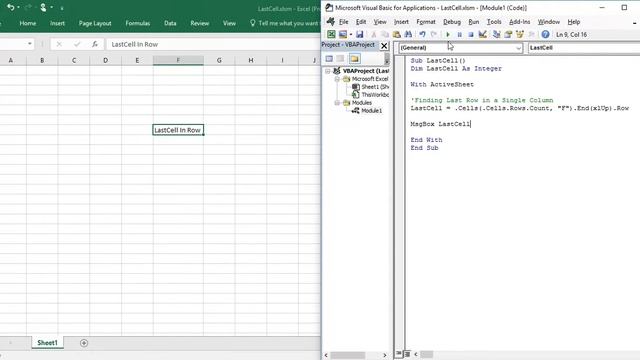Click the Procedure View button at bottom-left of code window
The width and height of the screenshot is (640, 360).
tap(399, 354)
